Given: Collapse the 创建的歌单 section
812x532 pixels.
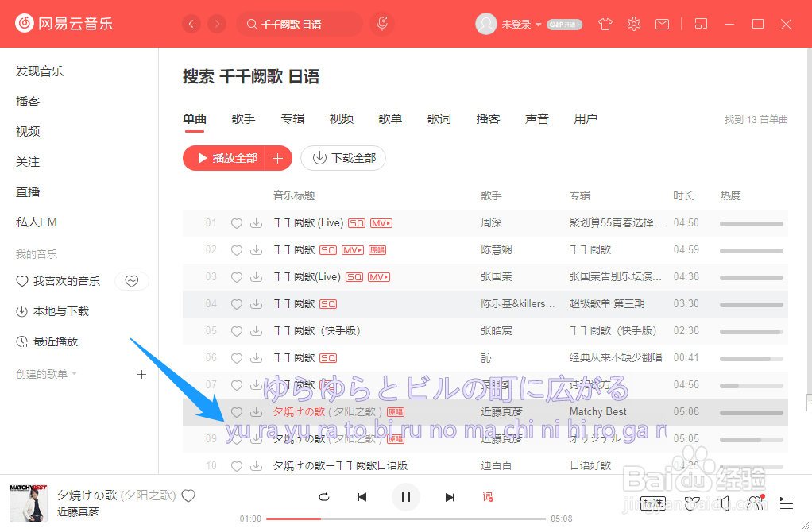Looking at the screenshot, I should (46, 374).
